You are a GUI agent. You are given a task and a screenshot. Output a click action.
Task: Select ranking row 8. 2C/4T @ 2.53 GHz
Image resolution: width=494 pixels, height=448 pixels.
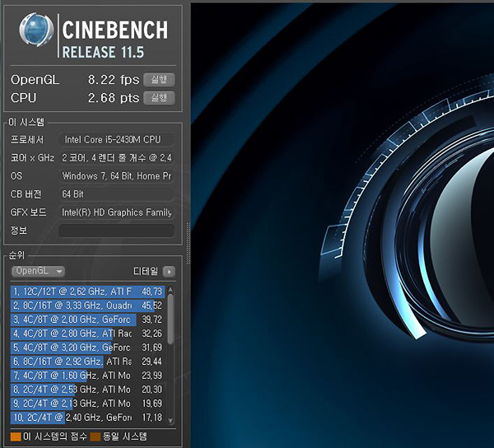[87, 390]
